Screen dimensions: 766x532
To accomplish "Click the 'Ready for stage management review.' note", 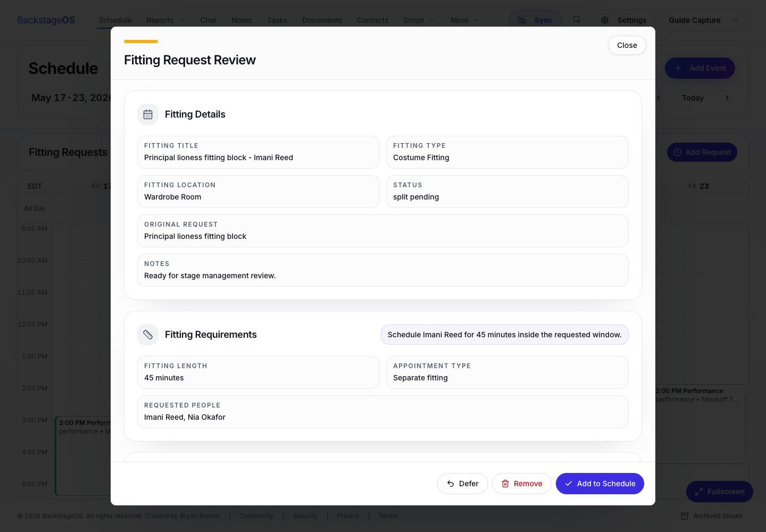I will tap(210, 276).
